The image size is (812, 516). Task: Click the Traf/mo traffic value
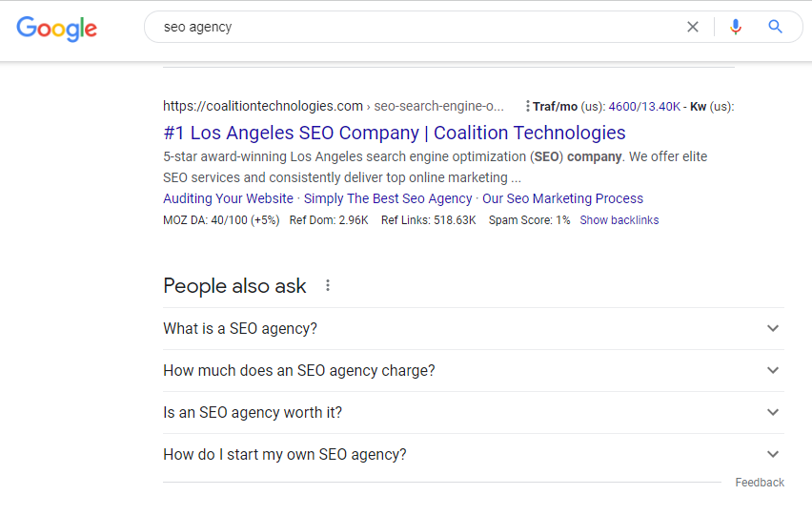coord(643,107)
